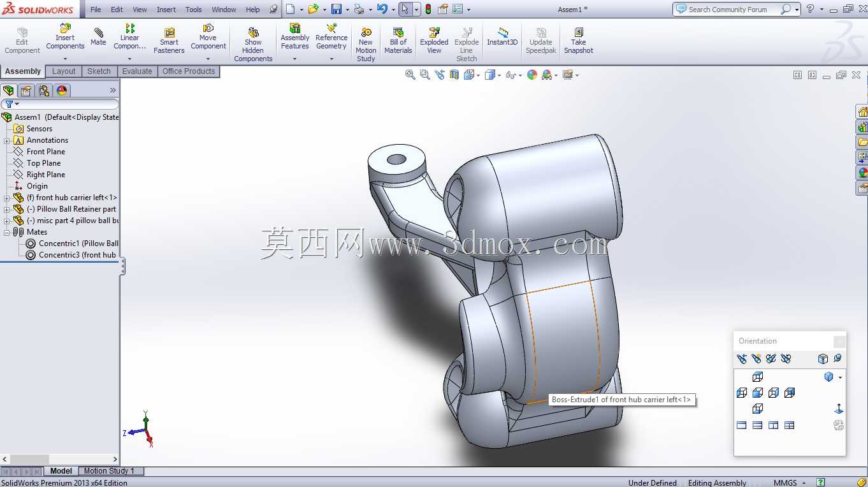
Task: Click the Save icon
Action: (x=336, y=9)
